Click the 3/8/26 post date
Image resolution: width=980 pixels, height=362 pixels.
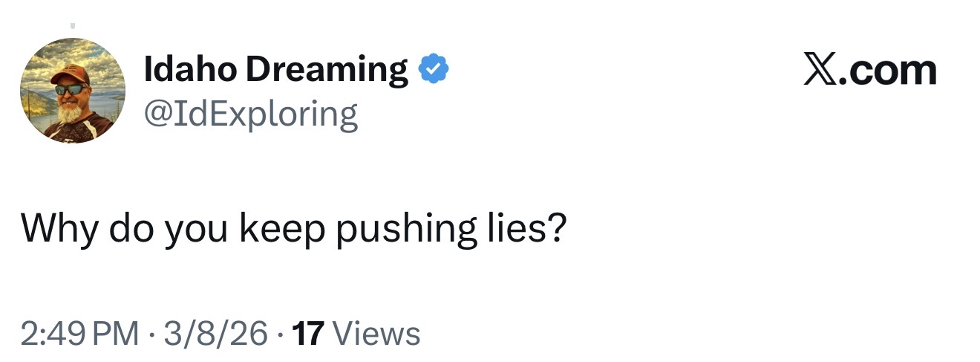click(x=217, y=334)
